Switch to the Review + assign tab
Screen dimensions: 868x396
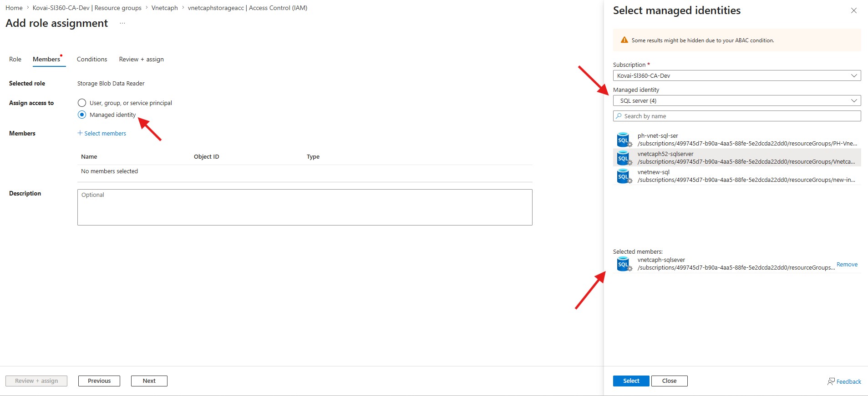(x=141, y=59)
